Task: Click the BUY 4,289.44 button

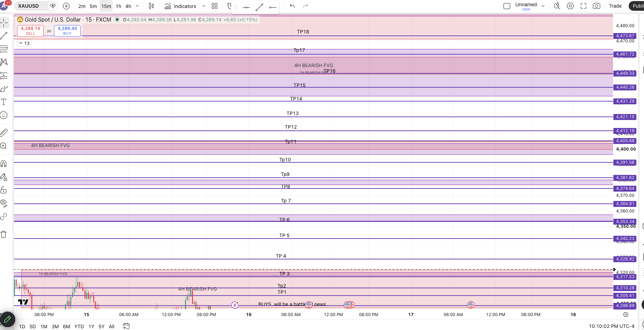Action: (67, 31)
